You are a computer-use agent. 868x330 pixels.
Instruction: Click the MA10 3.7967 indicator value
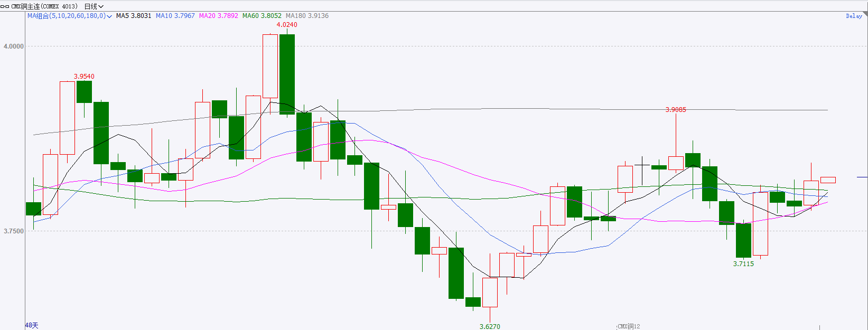click(x=175, y=16)
